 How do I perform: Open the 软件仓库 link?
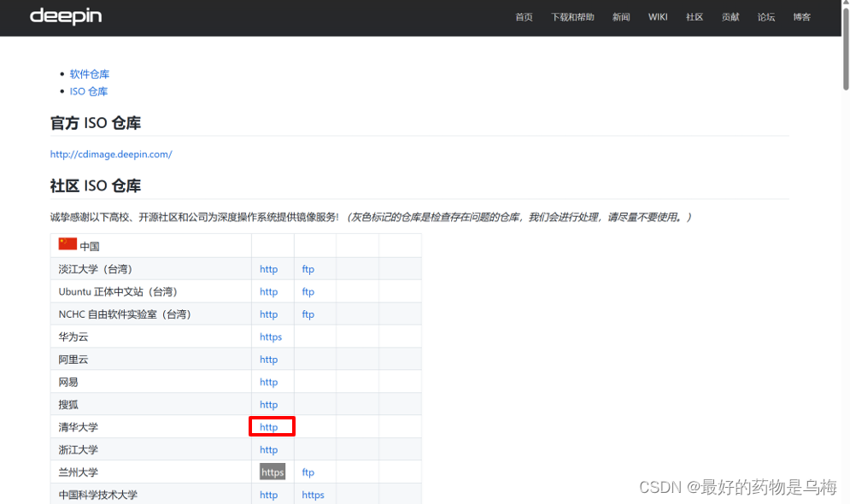[89, 73]
